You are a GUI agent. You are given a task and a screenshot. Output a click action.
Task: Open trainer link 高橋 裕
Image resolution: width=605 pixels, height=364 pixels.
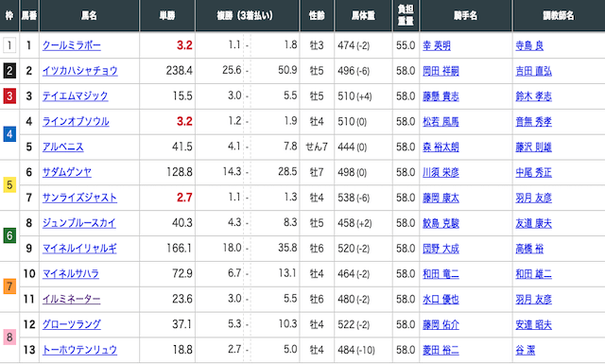pos(529,249)
